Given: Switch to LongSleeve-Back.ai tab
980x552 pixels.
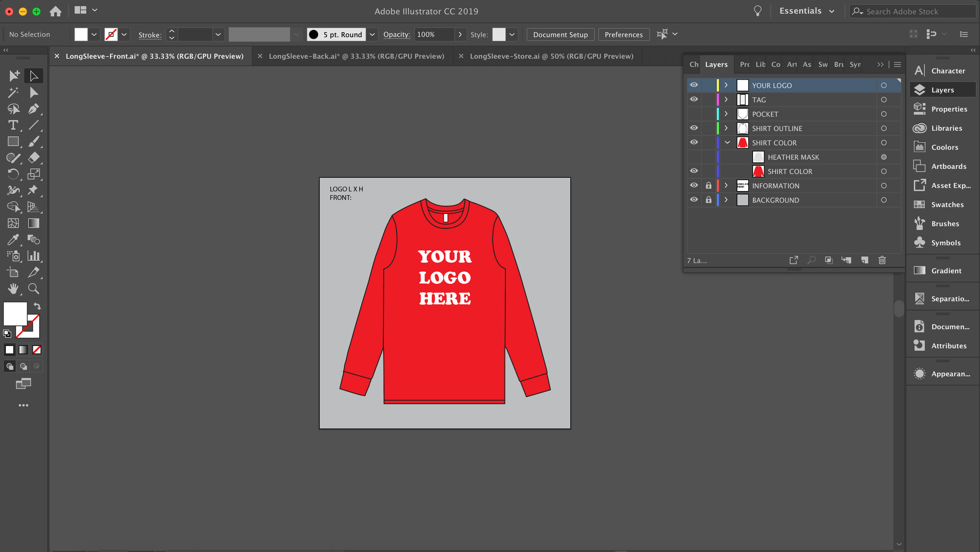Looking at the screenshot, I should [356, 56].
